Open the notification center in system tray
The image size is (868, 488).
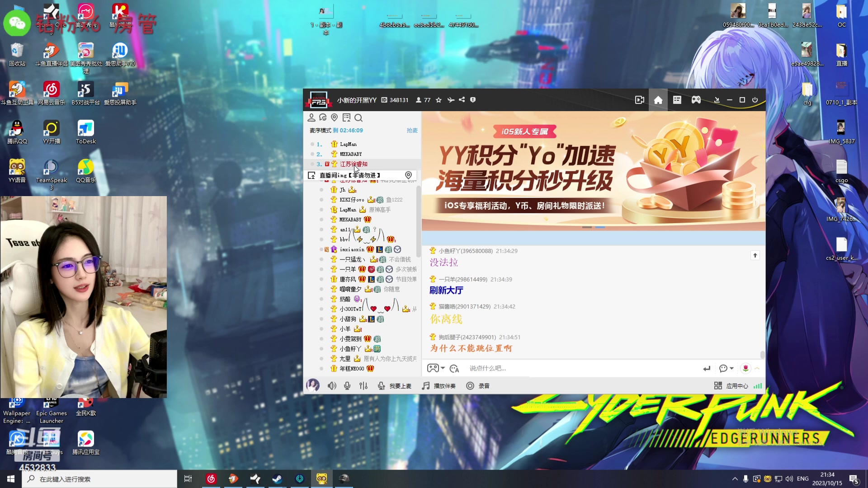[854, 479]
